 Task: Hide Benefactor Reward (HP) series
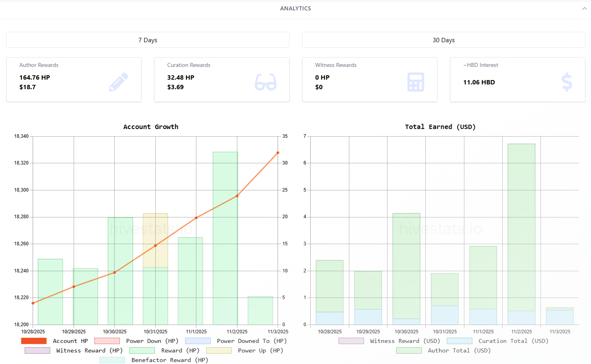tap(154, 360)
